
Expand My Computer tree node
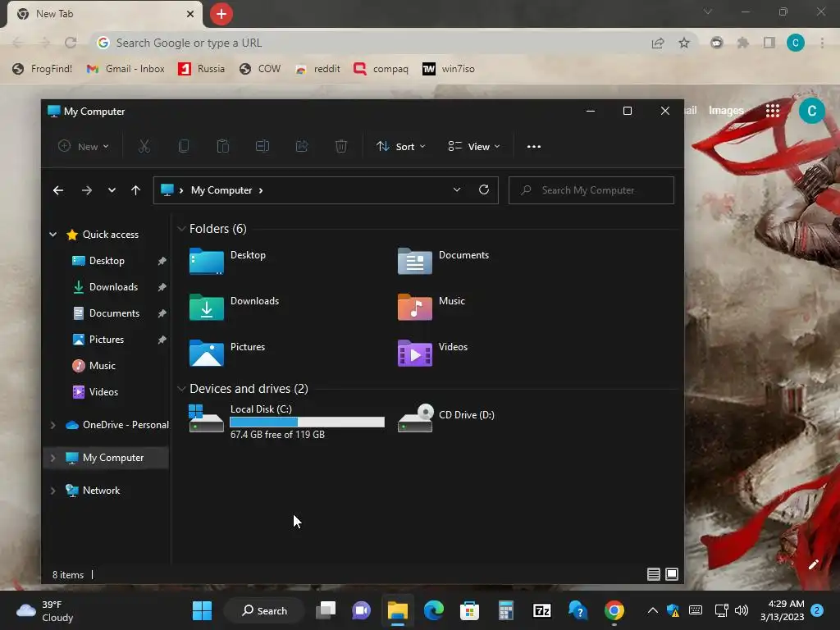(x=53, y=458)
